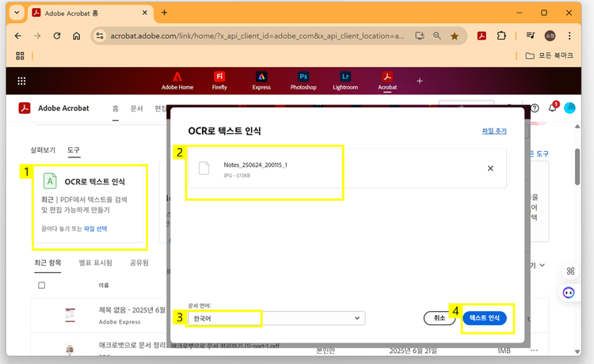
Task: Reload the page
Action: click(57, 36)
